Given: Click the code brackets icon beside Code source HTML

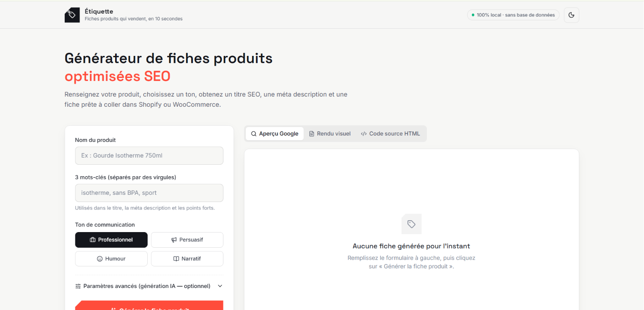Looking at the screenshot, I should click(364, 134).
